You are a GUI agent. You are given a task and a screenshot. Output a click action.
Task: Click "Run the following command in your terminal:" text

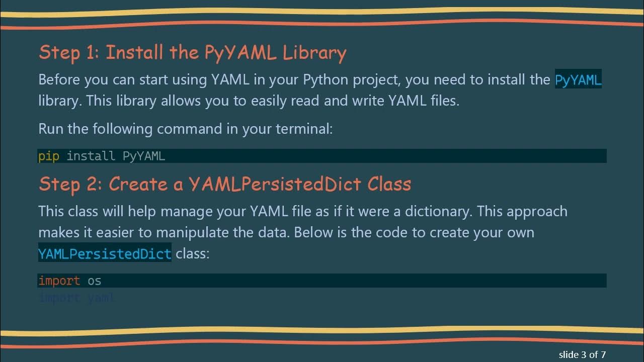[x=185, y=129]
